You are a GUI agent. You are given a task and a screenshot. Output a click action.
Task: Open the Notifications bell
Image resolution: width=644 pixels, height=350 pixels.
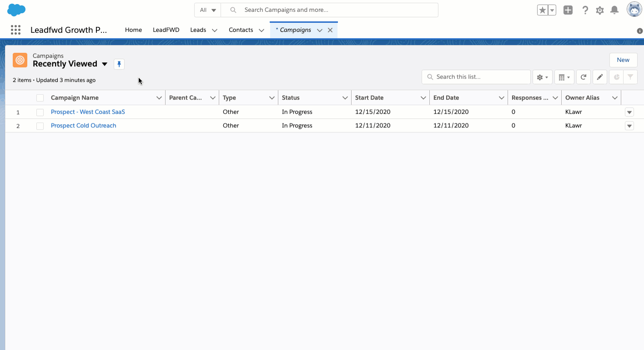point(614,10)
